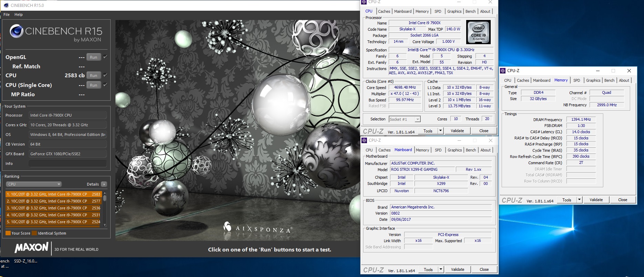This screenshot has width=644, height=277.
Task: Click the panel splitter handle beside the render
Action: [x=113, y=138]
